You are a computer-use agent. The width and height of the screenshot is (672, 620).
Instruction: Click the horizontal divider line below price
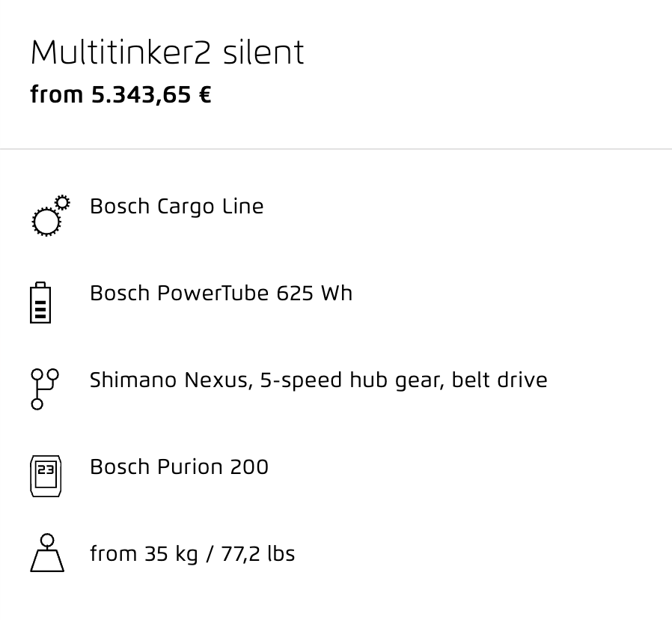336,149
